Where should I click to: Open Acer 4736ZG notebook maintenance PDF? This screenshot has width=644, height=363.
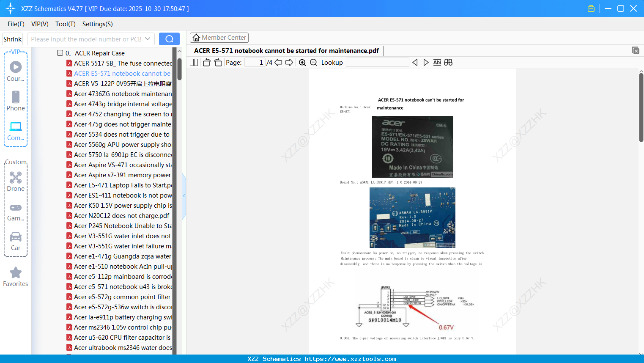pyautogui.click(x=119, y=94)
